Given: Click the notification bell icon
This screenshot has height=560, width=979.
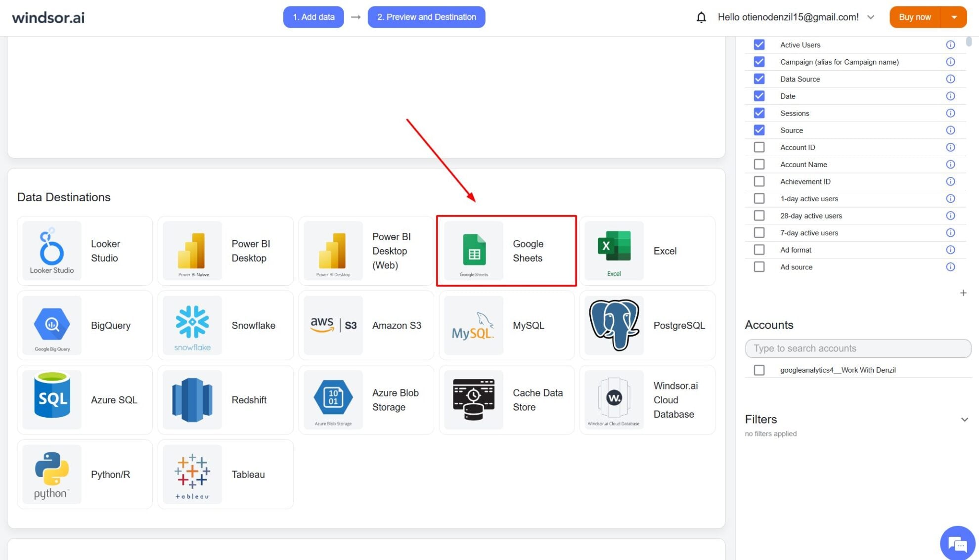Looking at the screenshot, I should [x=701, y=16].
